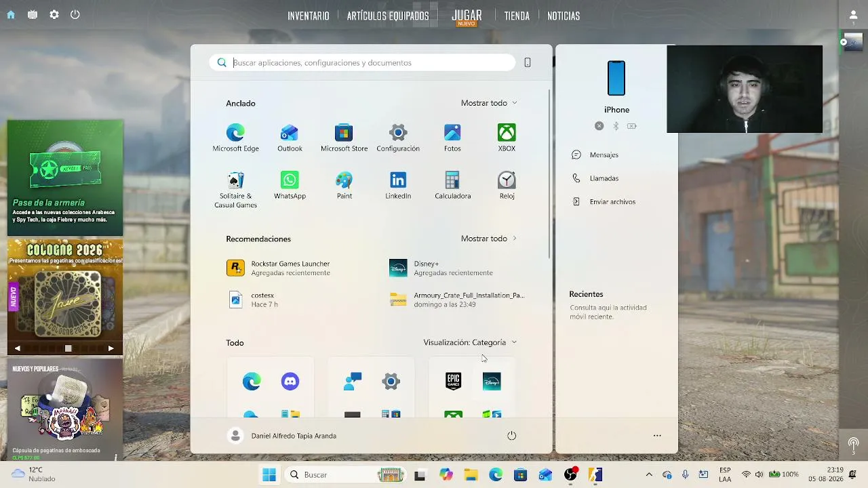Screen dimensions: 868x488
Task: Open OBS Studio from the taskbar
Action: (x=570, y=474)
